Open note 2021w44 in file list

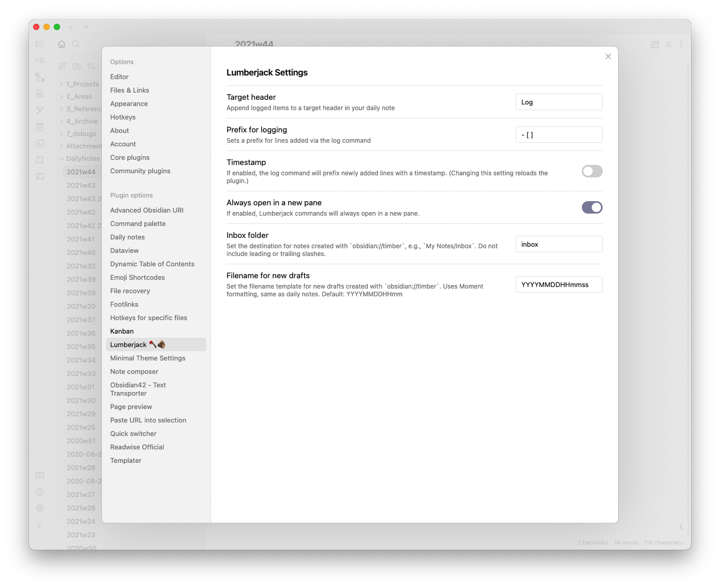pyautogui.click(x=81, y=172)
